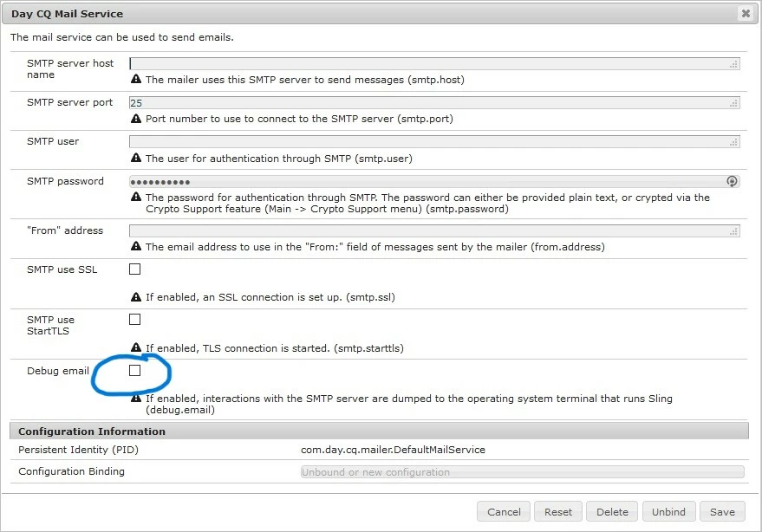Click resize grip of From address field
The width and height of the screenshot is (762, 532).
733,231
